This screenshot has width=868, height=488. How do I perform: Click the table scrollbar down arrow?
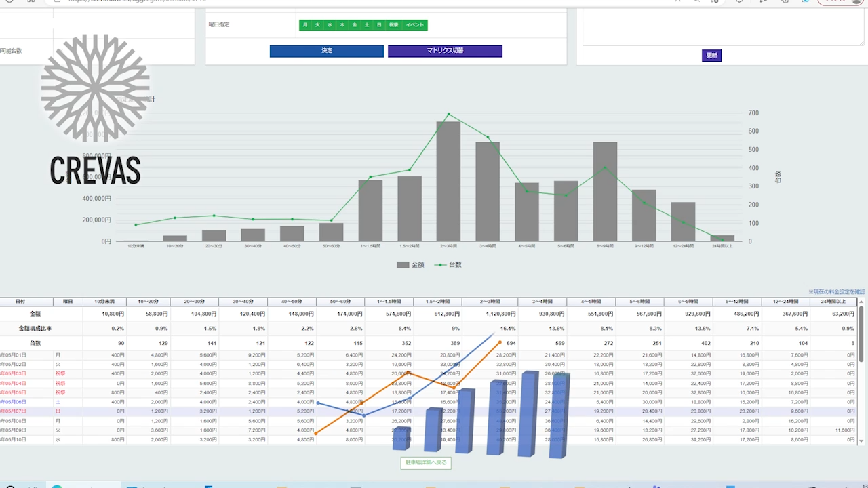(x=862, y=441)
